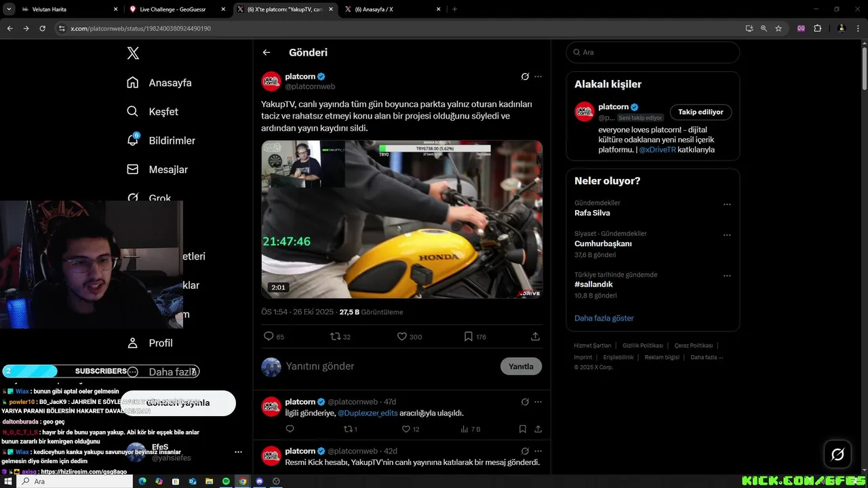The height and width of the screenshot is (488, 868).
Task: Open the #sallandık trending hashtag
Action: (x=594, y=285)
